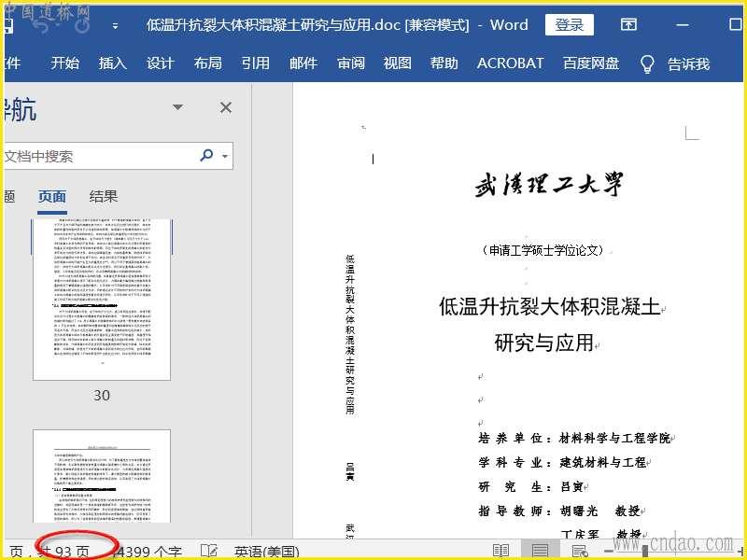Viewport: 747px width, 560px height.
Task: Switch to Read Mode view
Action: tap(500, 551)
